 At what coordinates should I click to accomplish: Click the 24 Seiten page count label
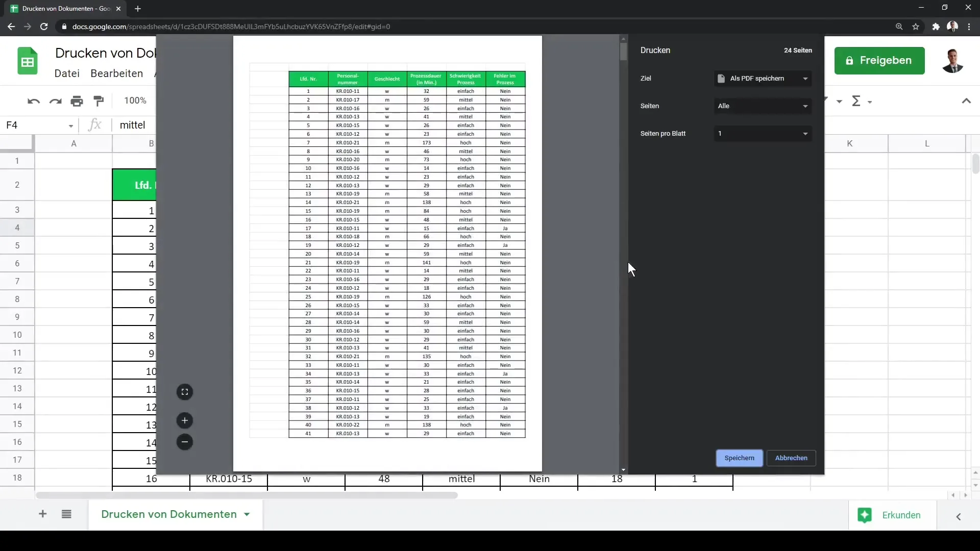coord(798,51)
